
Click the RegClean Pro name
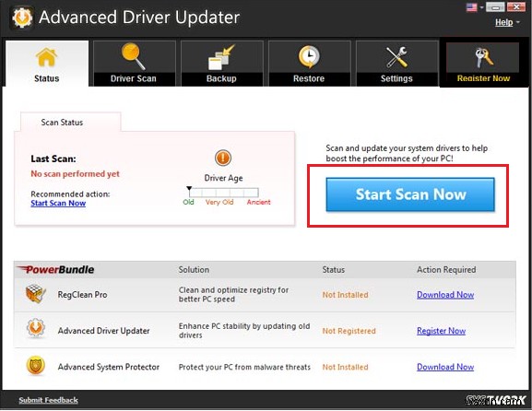tap(82, 295)
